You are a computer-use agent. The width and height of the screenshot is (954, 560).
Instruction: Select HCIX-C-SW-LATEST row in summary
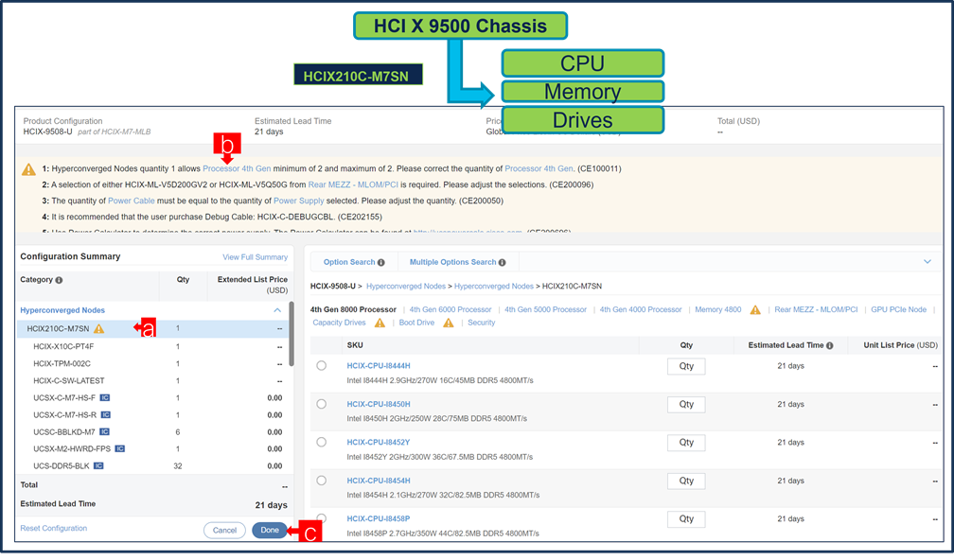[152, 380]
